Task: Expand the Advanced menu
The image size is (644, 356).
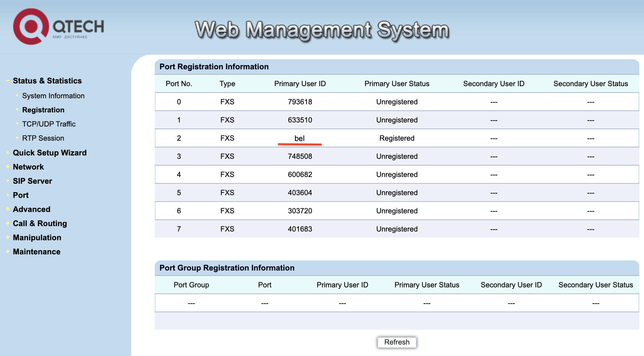Action: point(31,209)
